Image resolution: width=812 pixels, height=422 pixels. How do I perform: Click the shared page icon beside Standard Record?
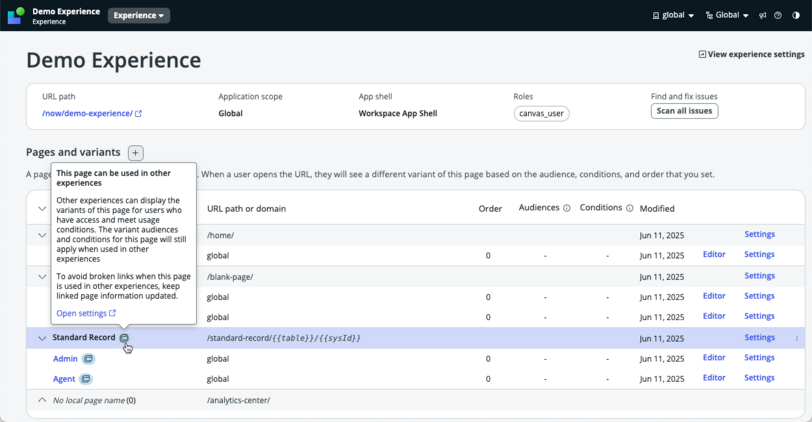pyautogui.click(x=124, y=338)
